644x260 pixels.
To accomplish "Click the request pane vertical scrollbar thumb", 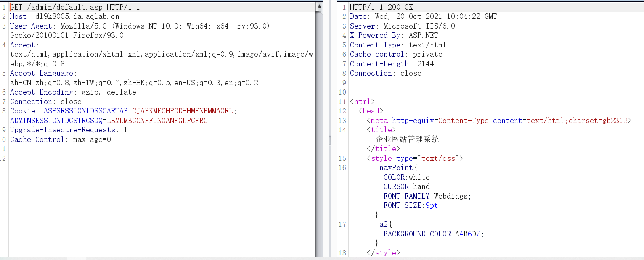I will click(x=319, y=134).
